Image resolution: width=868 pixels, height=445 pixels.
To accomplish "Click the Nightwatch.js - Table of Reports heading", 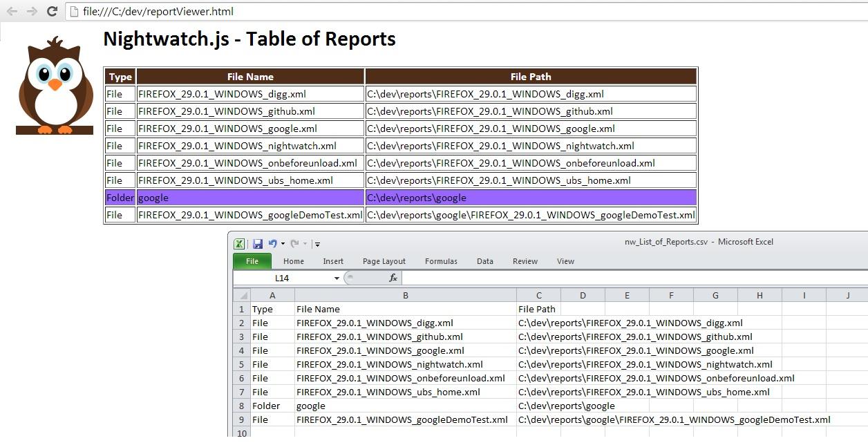I will 249,39.
